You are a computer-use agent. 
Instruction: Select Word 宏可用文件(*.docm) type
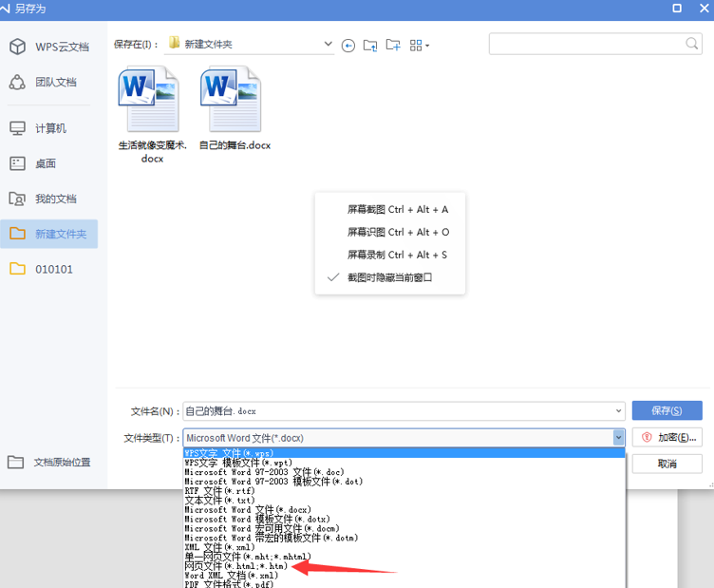click(x=404, y=528)
